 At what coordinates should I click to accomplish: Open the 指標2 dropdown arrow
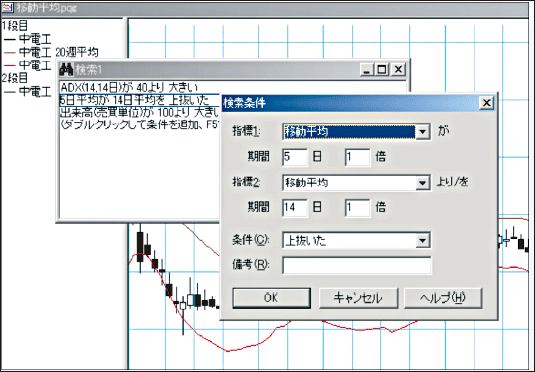pos(422,183)
